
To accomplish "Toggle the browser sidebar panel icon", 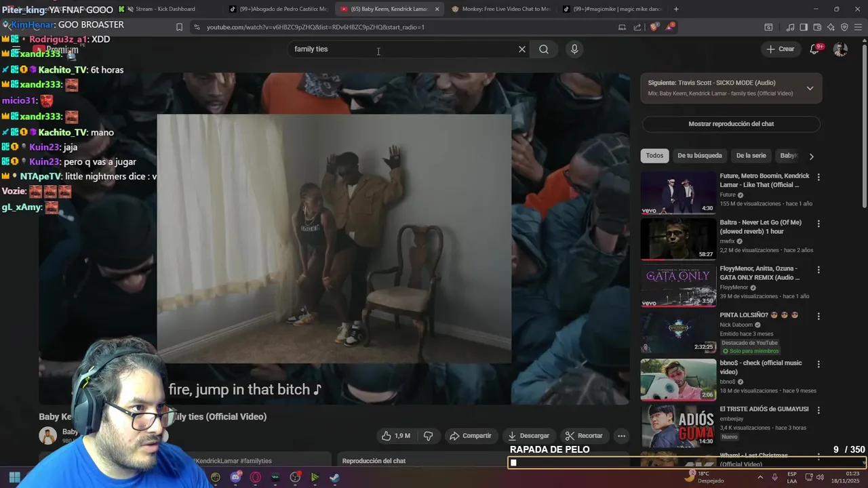I will (x=804, y=27).
